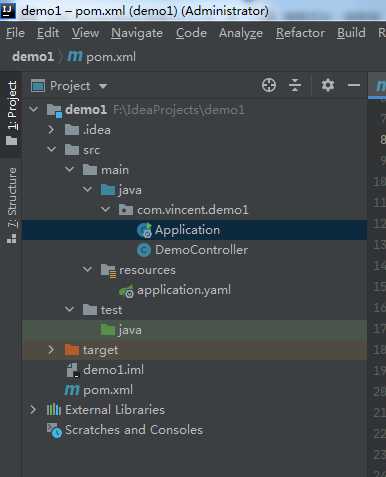The image size is (386, 477).
Task: Select java folder label under test
Action: (130, 331)
